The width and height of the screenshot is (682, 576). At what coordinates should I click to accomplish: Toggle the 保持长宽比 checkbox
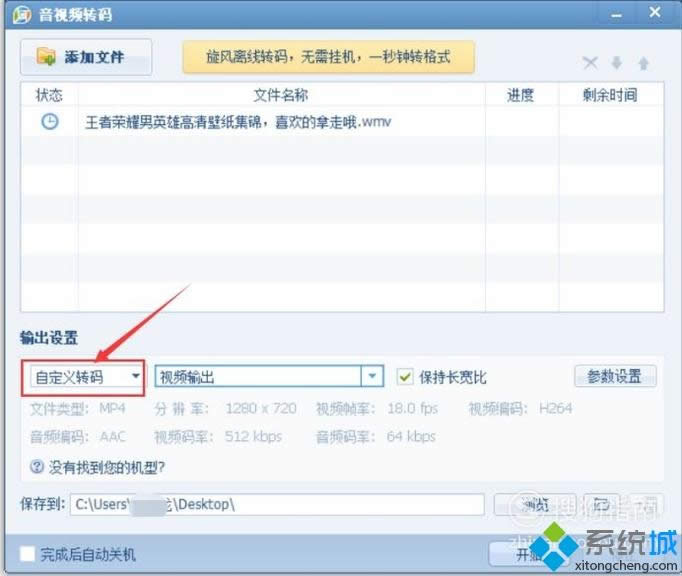(405, 377)
